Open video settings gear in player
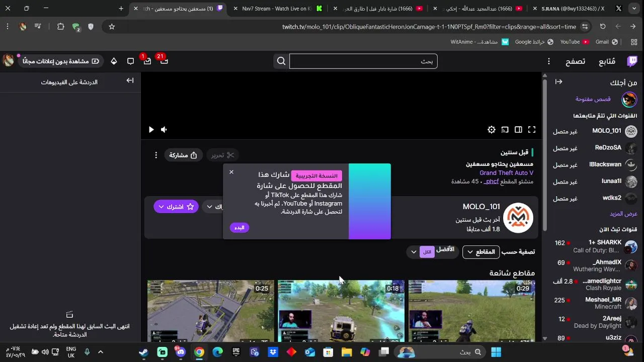The image size is (644, 362). pos(492,130)
